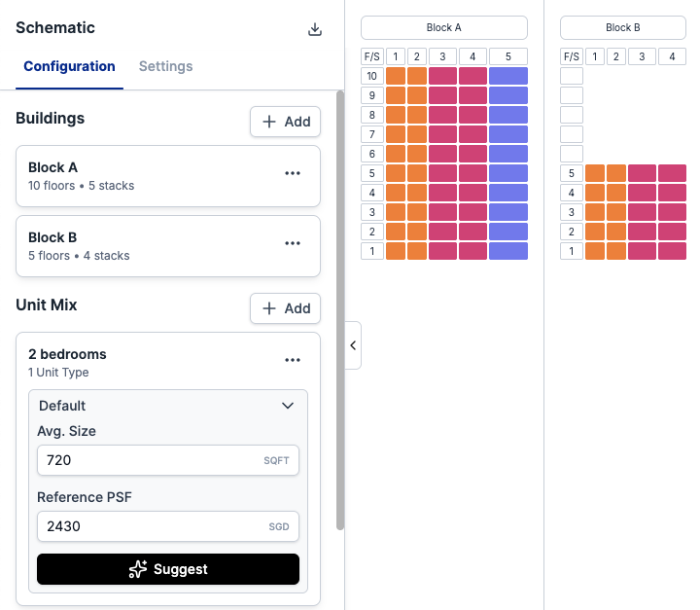
Task: Select the orange unit on floor 1, stack 1 of Block A
Action: (396, 251)
